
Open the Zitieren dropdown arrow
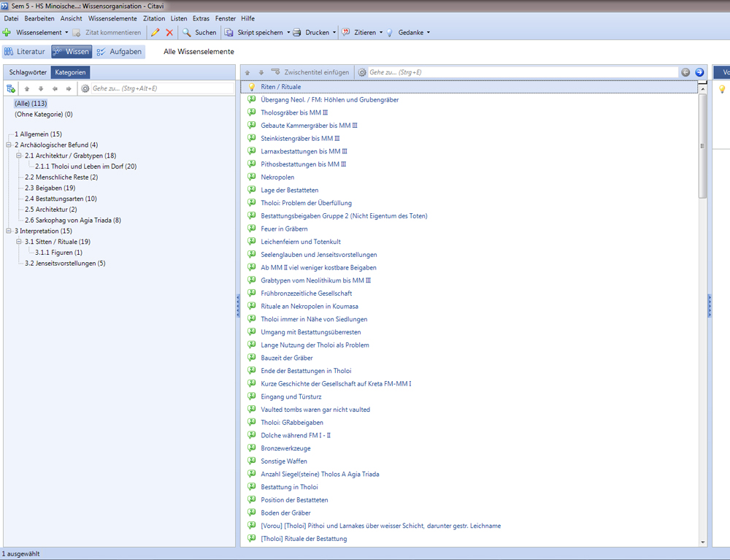[x=381, y=33]
